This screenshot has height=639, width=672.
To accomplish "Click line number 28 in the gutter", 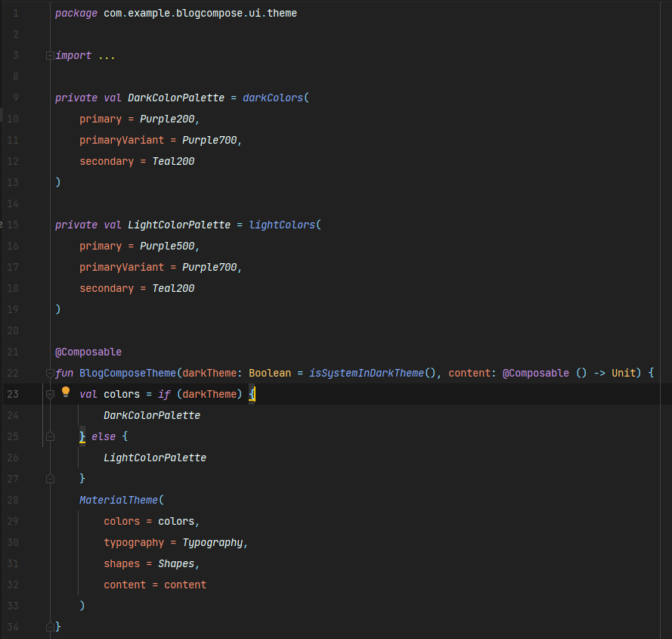I will tap(13, 500).
